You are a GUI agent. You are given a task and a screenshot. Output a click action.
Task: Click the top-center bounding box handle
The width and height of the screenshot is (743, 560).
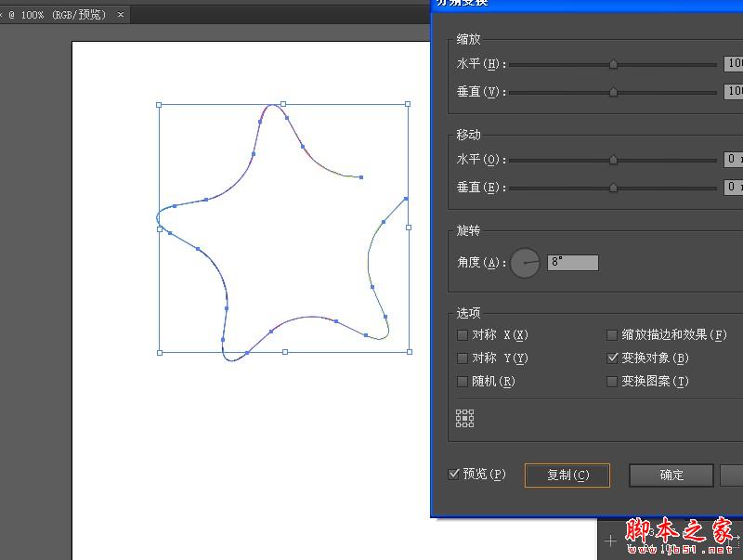pos(283,104)
